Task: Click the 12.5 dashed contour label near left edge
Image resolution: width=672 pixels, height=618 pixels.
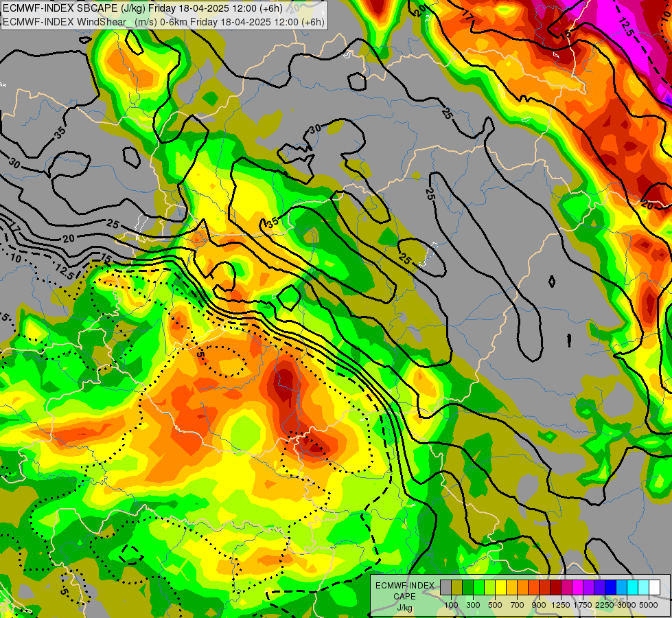Action: click(x=65, y=273)
